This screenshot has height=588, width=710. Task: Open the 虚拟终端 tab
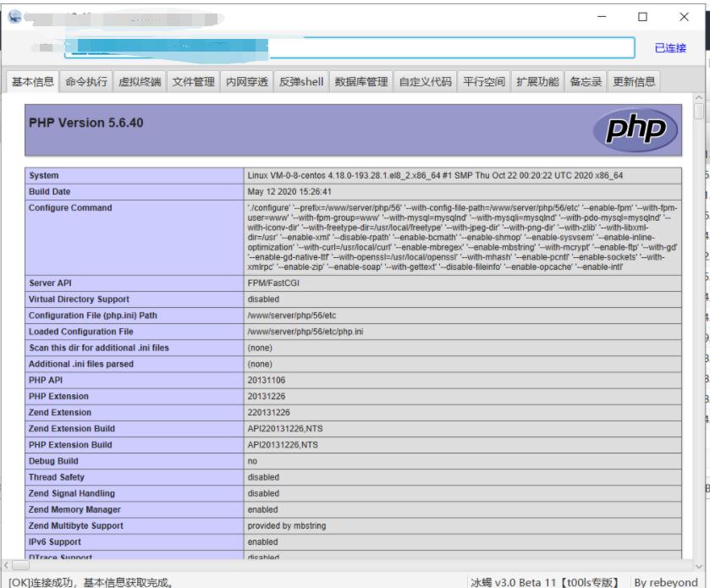tap(140, 81)
